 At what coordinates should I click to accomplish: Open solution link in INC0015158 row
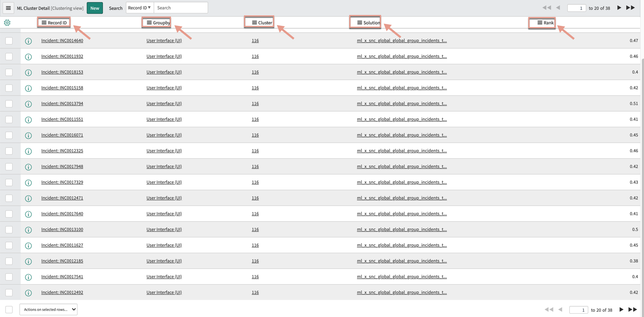click(x=402, y=88)
